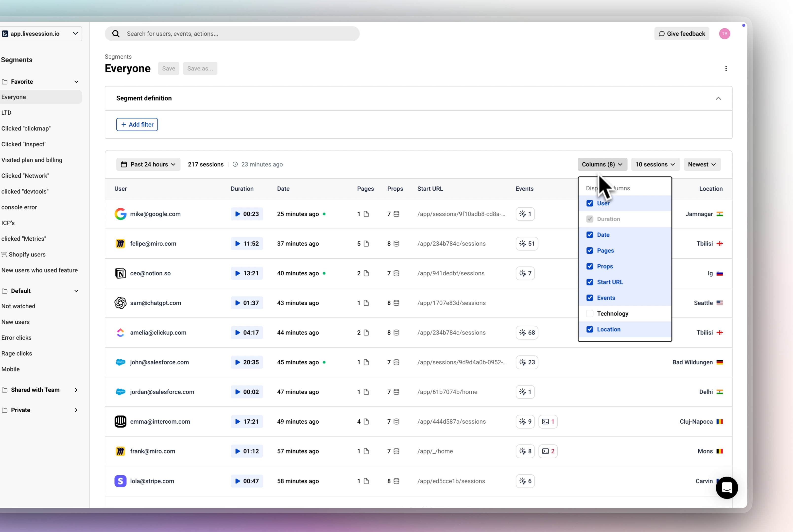
Task: Open the Shopify users segment
Action: point(27,254)
